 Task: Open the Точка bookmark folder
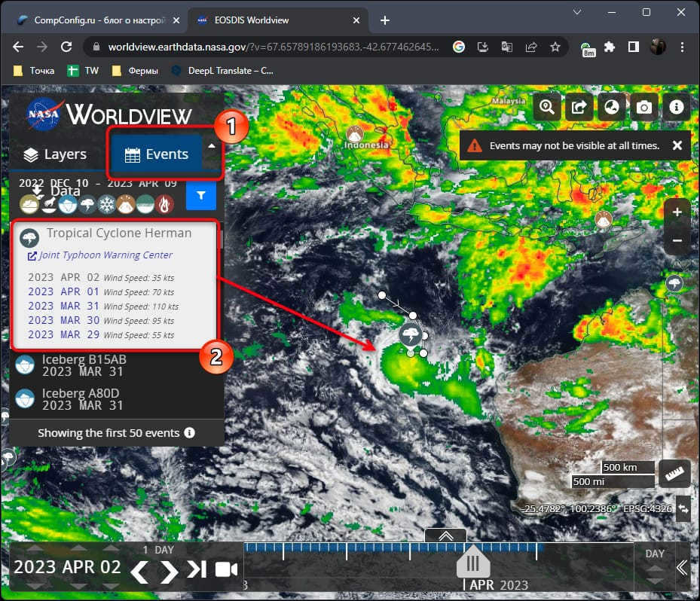(x=35, y=71)
